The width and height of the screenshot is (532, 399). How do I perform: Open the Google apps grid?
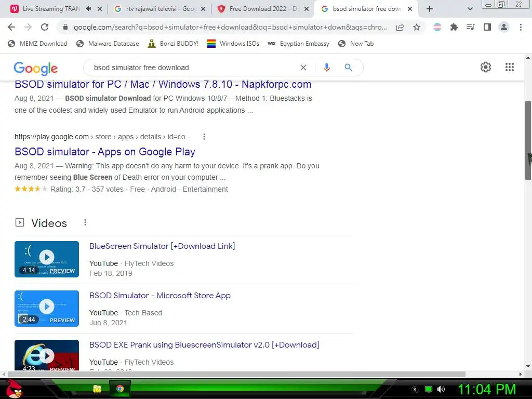coord(510,67)
